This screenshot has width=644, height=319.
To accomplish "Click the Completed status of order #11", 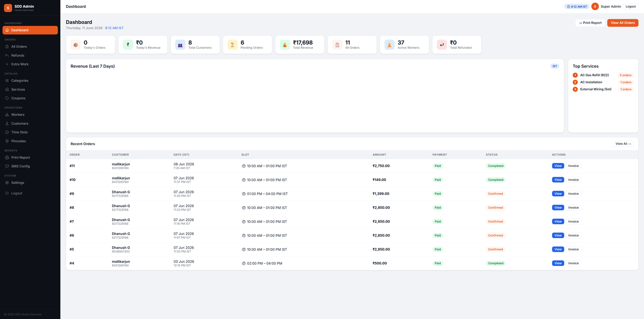I will coord(495,166).
